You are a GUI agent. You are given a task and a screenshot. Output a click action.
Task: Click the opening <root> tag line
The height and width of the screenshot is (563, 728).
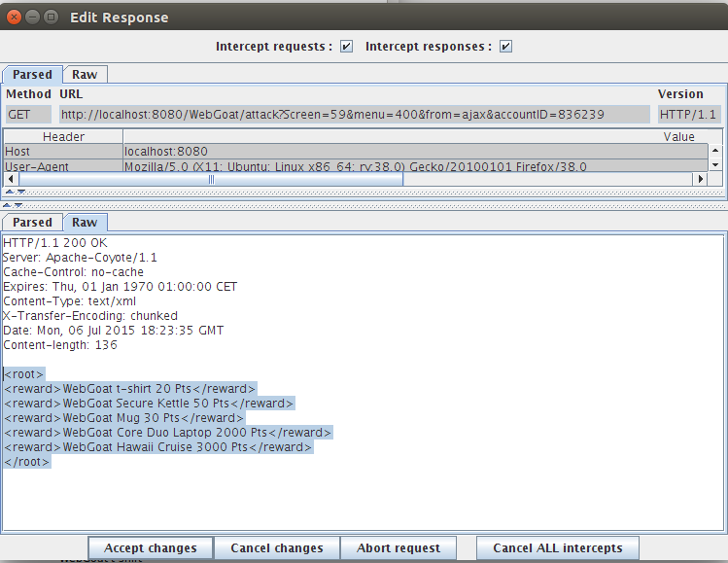tap(24, 374)
